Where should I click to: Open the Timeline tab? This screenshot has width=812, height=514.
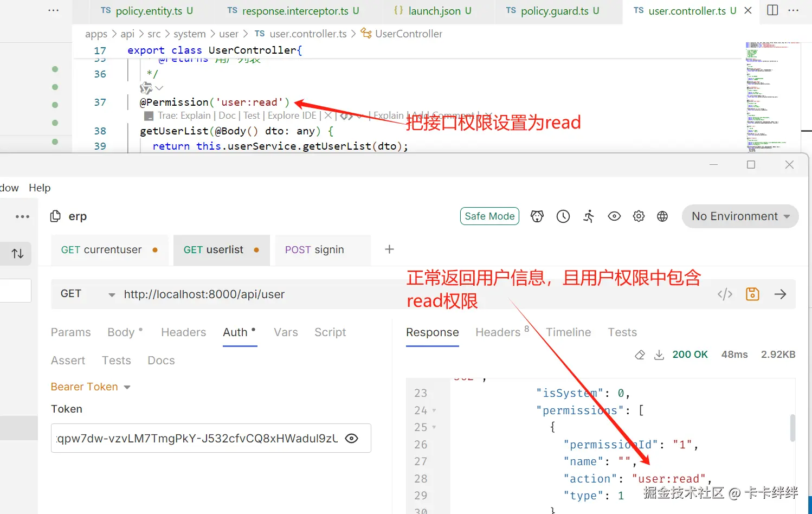tap(568, 332)
